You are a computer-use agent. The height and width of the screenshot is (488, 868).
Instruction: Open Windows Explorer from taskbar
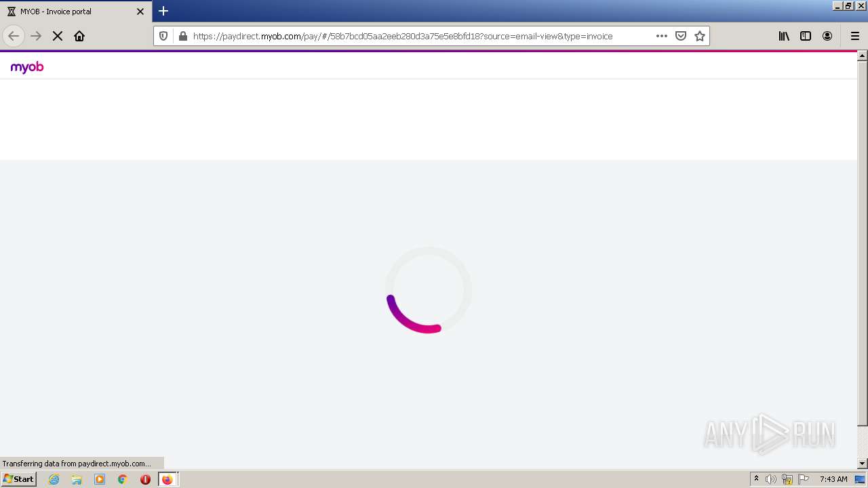pos(77,479)
